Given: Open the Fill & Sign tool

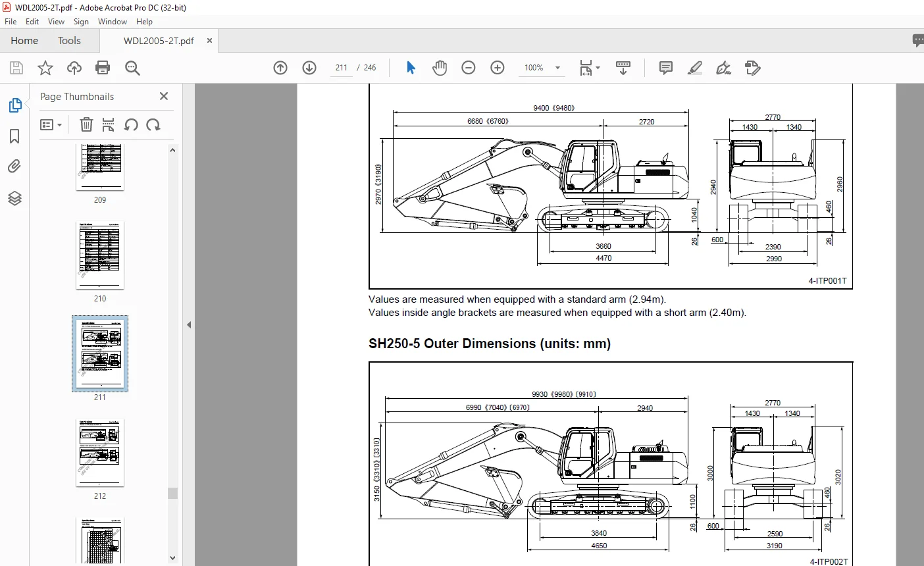Looking at the screenshot, I should [x=724, y=68].
